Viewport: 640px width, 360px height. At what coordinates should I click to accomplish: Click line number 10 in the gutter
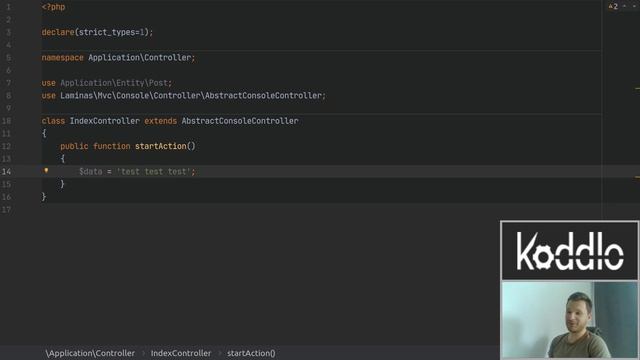coord(7,121)
